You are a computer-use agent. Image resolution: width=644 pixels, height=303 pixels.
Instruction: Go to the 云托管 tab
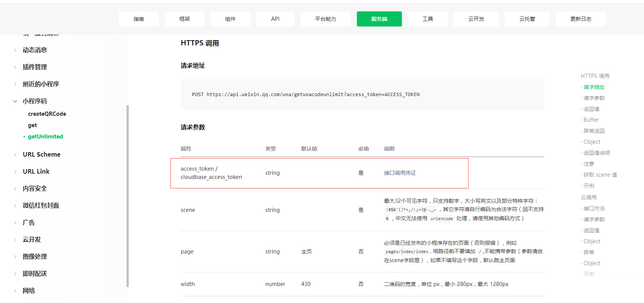(527, 19)
